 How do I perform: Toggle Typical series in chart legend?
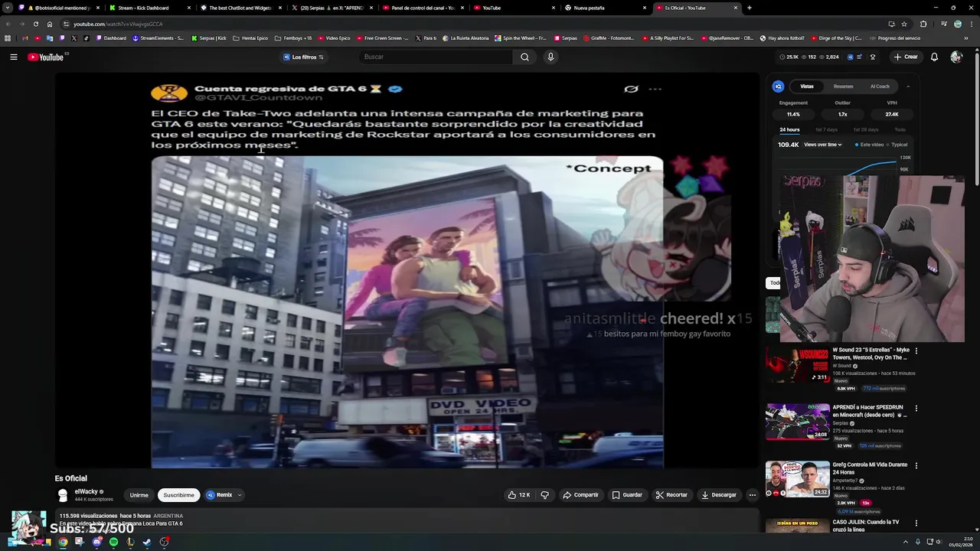click(x=897, y=145)
